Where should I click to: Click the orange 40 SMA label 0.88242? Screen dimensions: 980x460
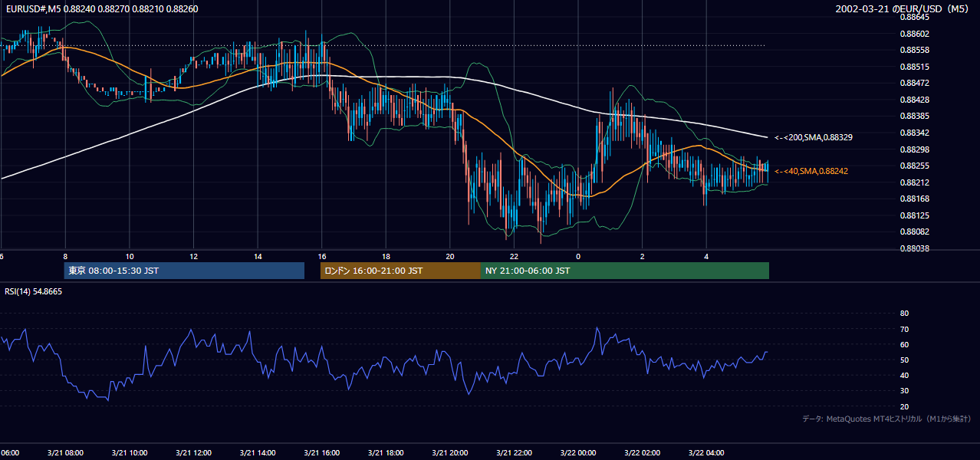811,171
